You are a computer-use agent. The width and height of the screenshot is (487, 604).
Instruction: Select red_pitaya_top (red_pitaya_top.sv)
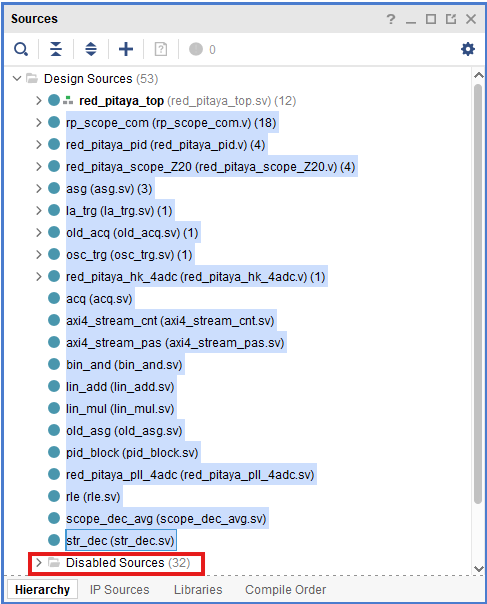[x=187, y=101]
